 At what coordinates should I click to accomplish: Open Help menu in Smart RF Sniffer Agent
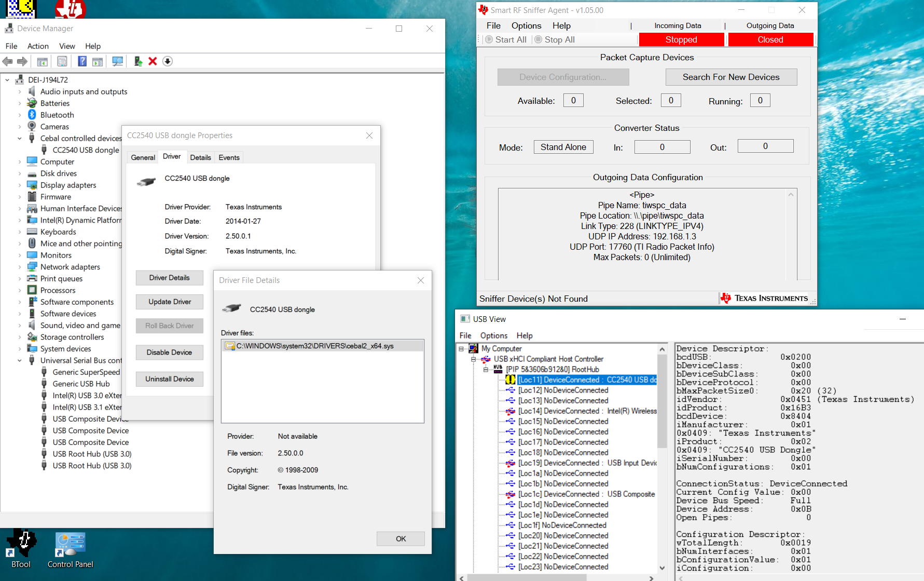[x=561, y=25]
